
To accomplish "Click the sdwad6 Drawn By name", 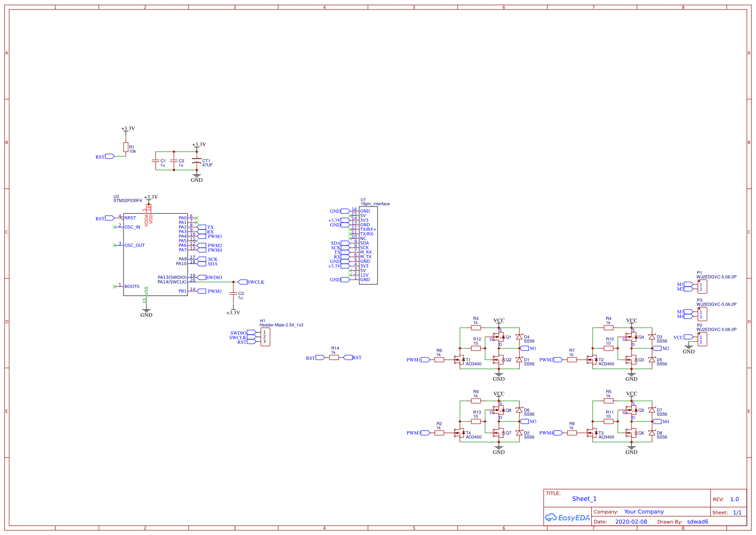I will 697,522.
